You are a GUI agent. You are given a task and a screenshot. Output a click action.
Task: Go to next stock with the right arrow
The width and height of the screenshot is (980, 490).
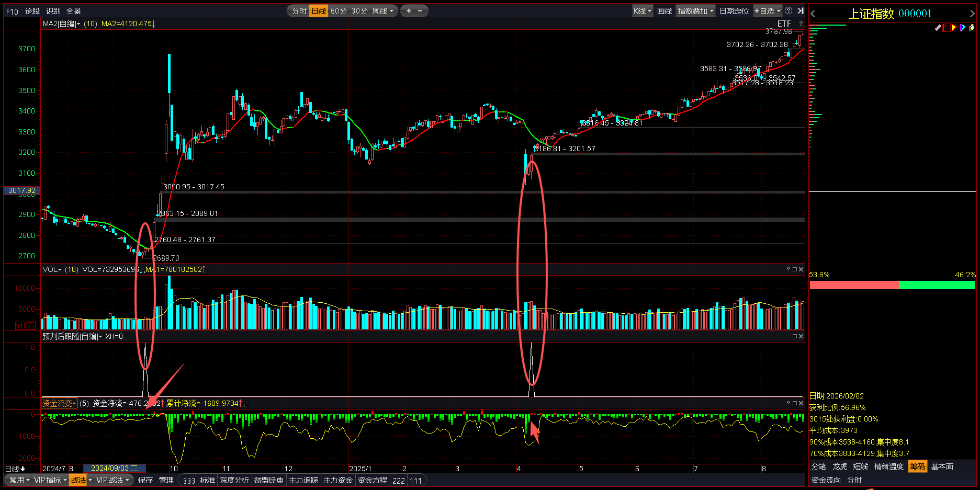point(972,14)
